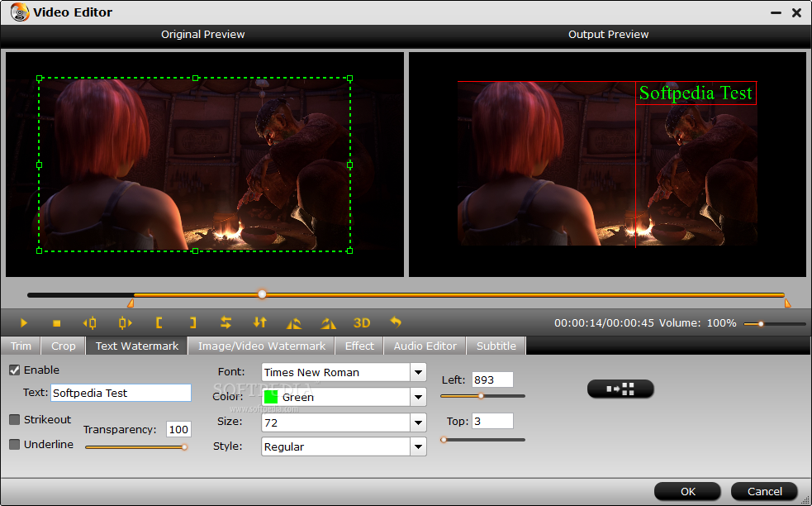Start playback with the Play icon
812x506 pixels.
click(23, 323)
